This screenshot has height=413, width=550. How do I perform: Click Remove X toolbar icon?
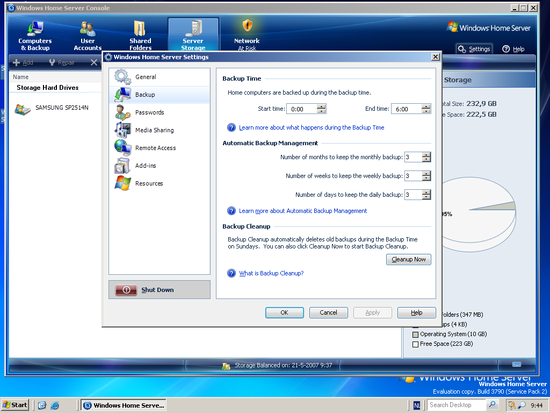(94, 62)
